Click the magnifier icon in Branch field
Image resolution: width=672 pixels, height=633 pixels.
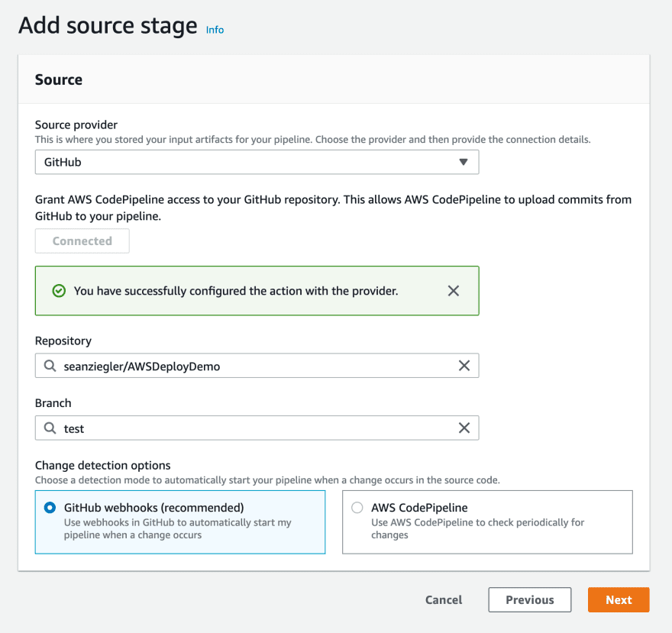(x=50, y=428)
